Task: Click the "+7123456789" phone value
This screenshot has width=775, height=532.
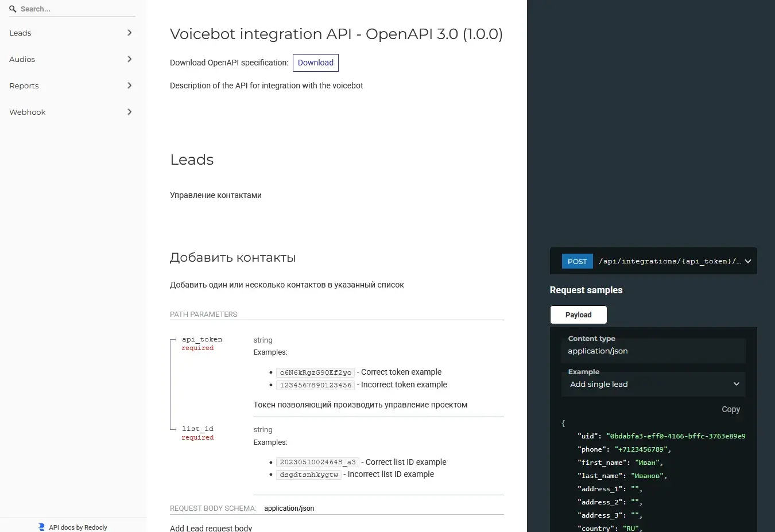Action: pos(641,449)
